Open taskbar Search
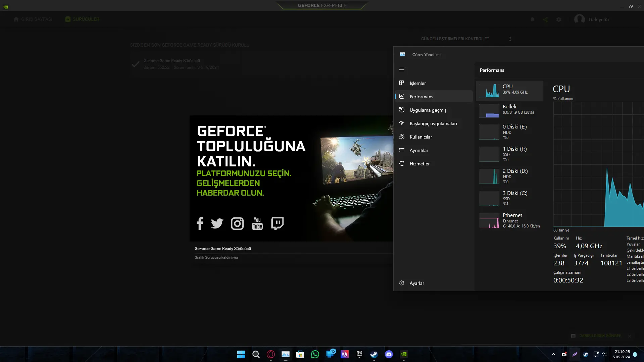644x362 pixels. coord(256,354)
